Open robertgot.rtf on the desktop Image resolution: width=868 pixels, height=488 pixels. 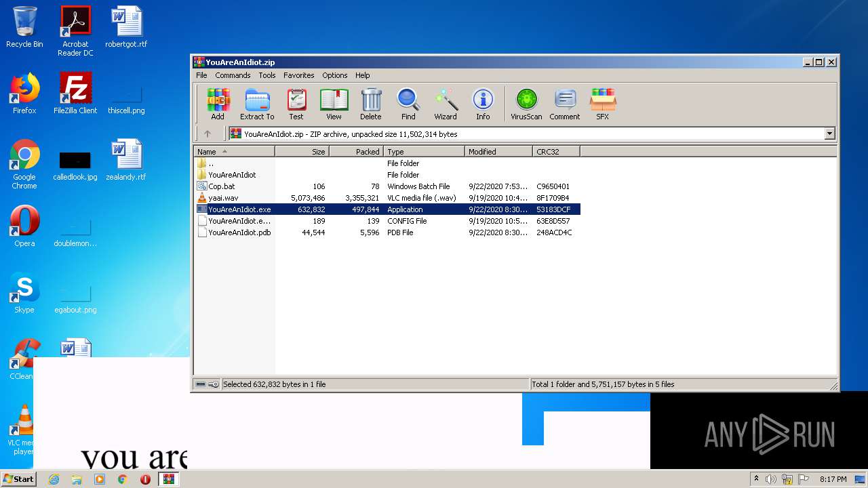[126, 27]
